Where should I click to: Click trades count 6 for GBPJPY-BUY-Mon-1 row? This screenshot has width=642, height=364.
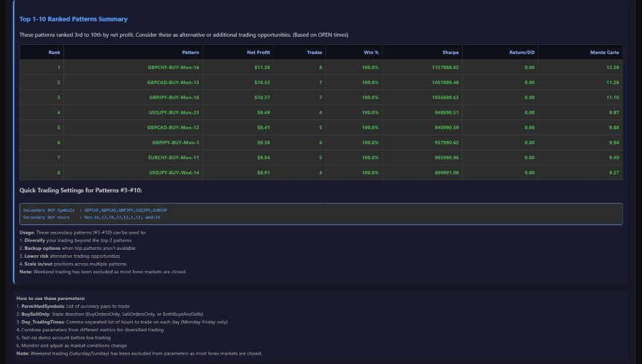[320, 143]
